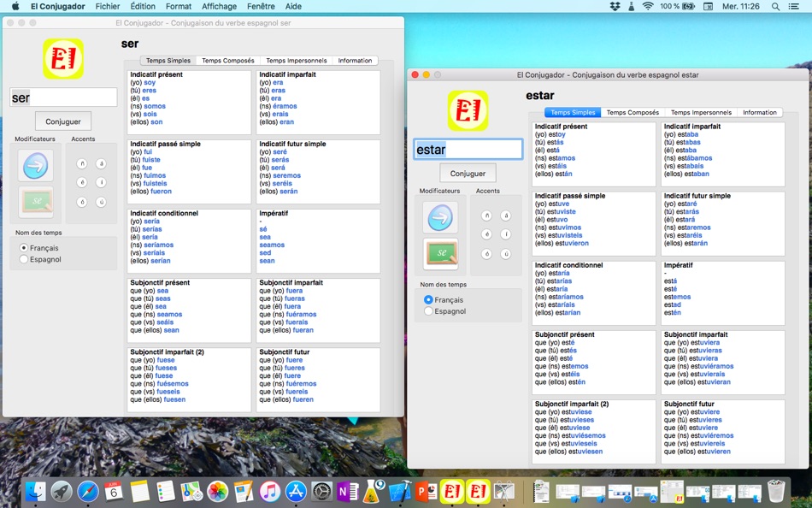The image size is (812, 508).
Task: Click the Wi-Fi status icon in menu bar
Action: (648, 6)
